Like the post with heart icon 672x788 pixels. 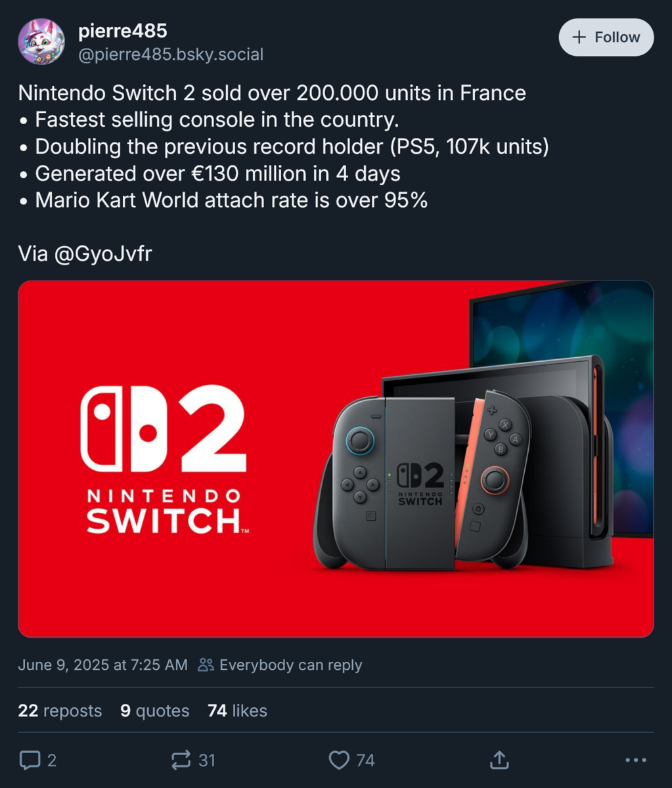[339, 760]
